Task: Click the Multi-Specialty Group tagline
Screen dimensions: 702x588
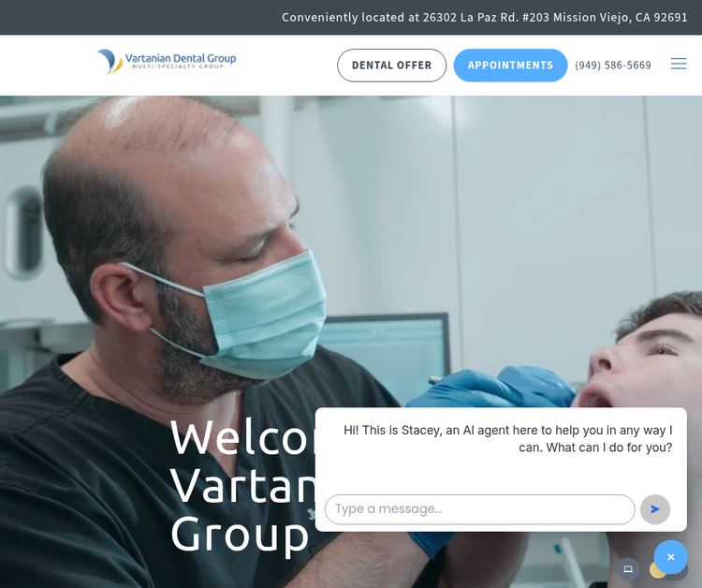Action: [x=178, y=66]
